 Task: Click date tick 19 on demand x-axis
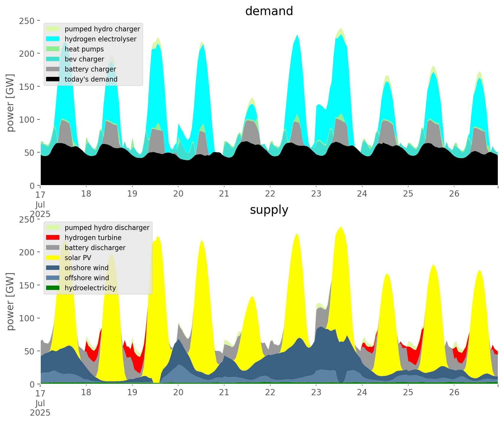(x=132, y=194)
